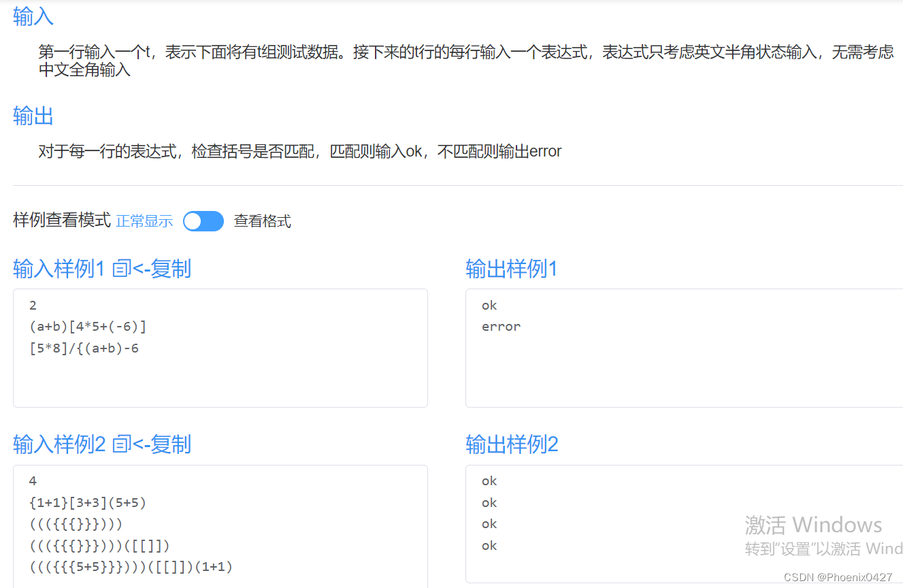Click the 输入 section heading

[33, 16]
